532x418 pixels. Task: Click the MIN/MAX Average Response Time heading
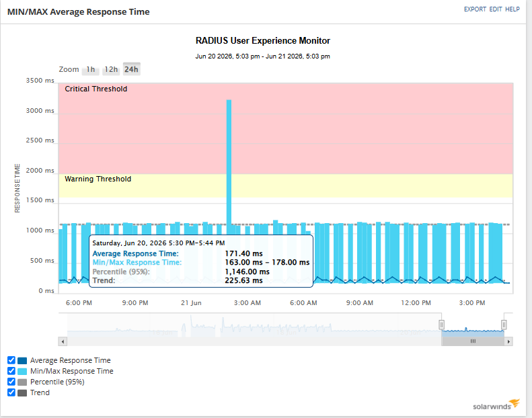pos(79,12)
